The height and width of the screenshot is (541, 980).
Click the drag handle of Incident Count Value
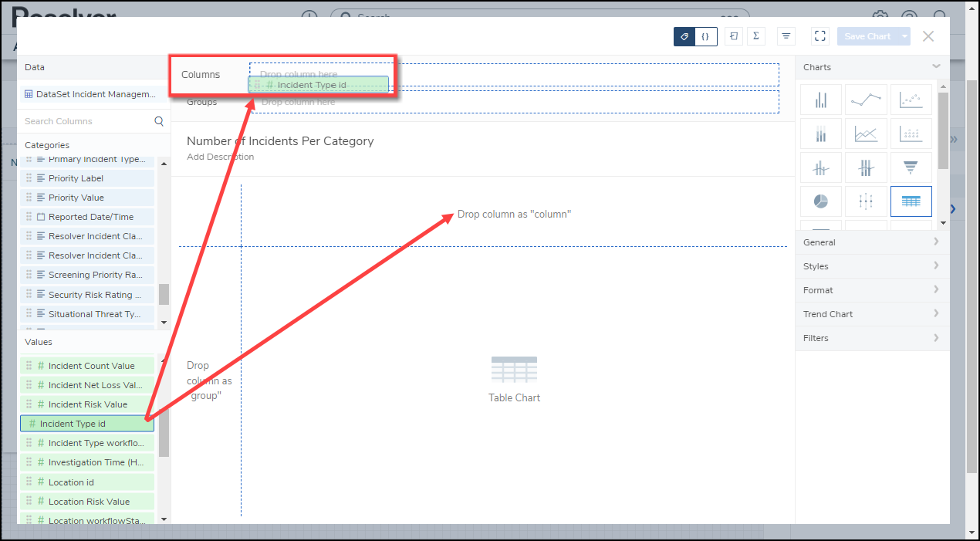click(29, 366)
